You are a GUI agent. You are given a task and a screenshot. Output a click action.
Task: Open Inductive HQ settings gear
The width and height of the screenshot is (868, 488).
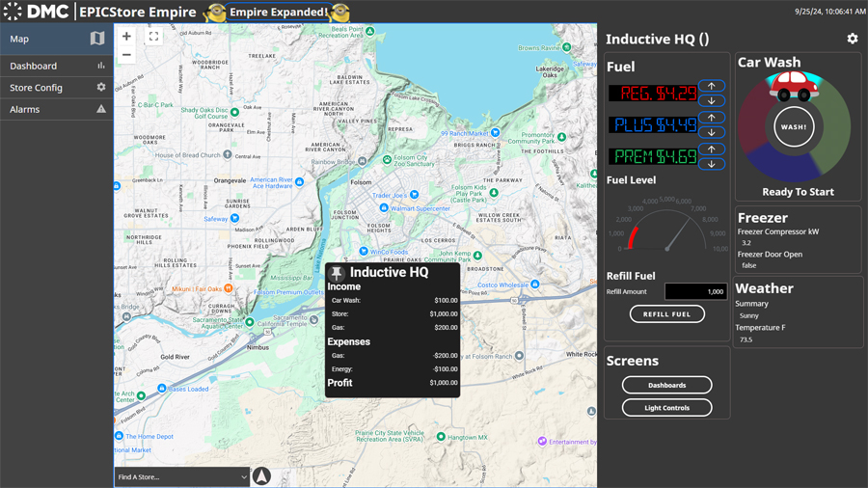[x=852, y=39]
